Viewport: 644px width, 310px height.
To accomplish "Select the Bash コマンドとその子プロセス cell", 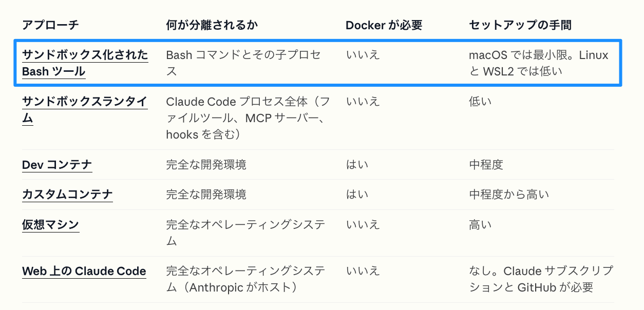I will 243,63.
